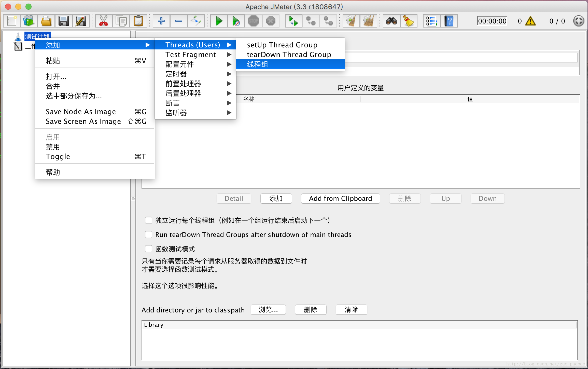The height and width of the screenshot is (369, 588).
Task: Click the split pane divider handle
Action: point(133,199)
